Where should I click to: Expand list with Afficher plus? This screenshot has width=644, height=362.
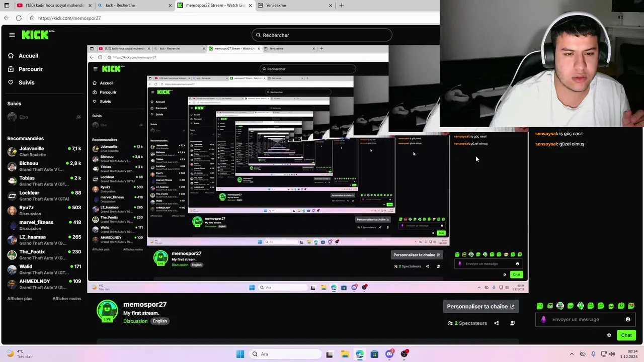click(20, 299)
